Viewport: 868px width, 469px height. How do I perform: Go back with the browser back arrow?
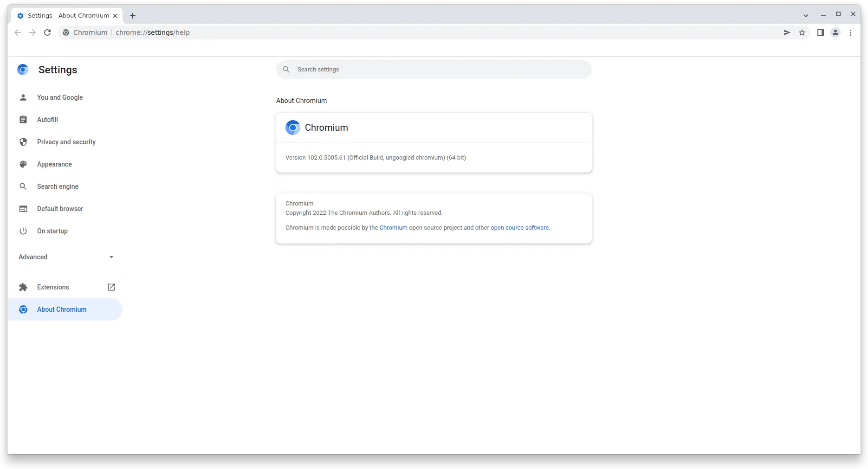click(18, 32)
